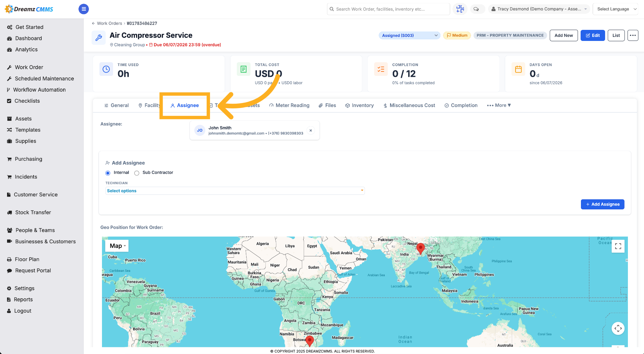Click the Completion checklist icon
The height and width of the screenshot is (354, 644).
(381, 69)
